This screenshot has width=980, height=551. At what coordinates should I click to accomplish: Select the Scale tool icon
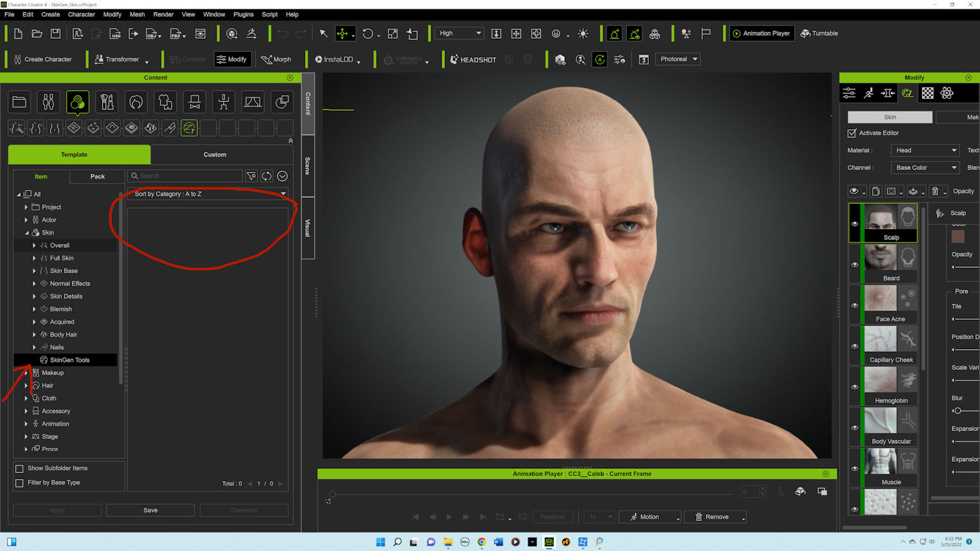pyautogui.click(x=393, y=33)
